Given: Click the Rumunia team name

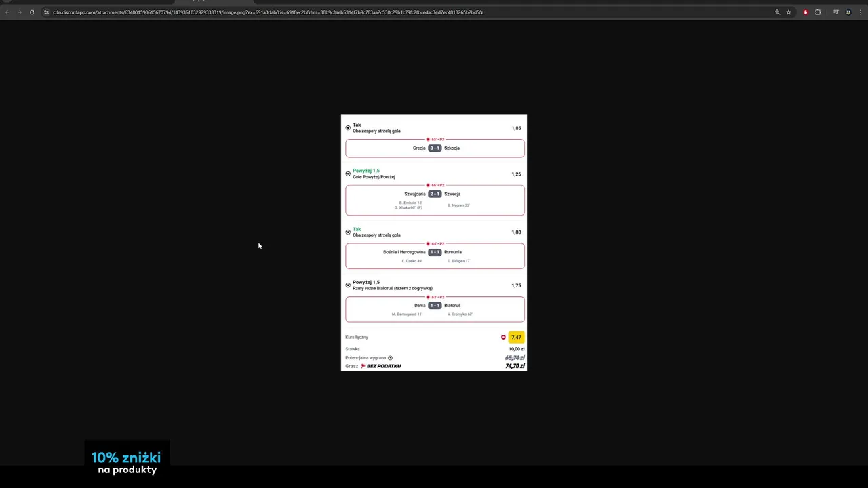Looking at the screenshot, I should (453, 252).
